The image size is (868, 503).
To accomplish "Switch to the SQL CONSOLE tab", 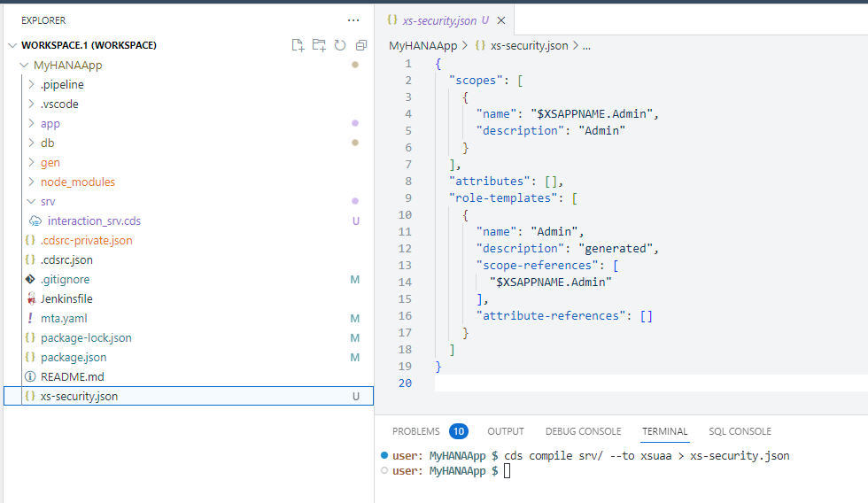I will pyautogui.click(x=740, y=431).
